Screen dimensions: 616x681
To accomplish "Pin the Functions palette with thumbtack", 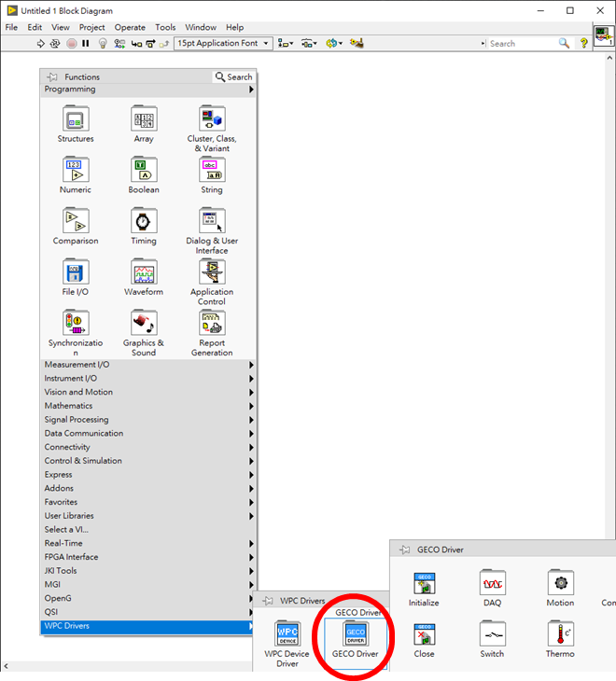I will (52, 77).
